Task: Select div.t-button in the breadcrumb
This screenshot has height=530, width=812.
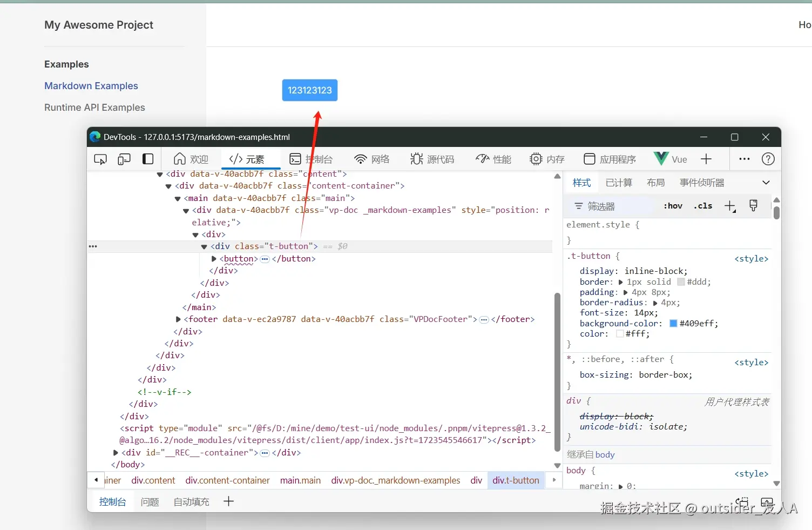Action: coord(516,480)
